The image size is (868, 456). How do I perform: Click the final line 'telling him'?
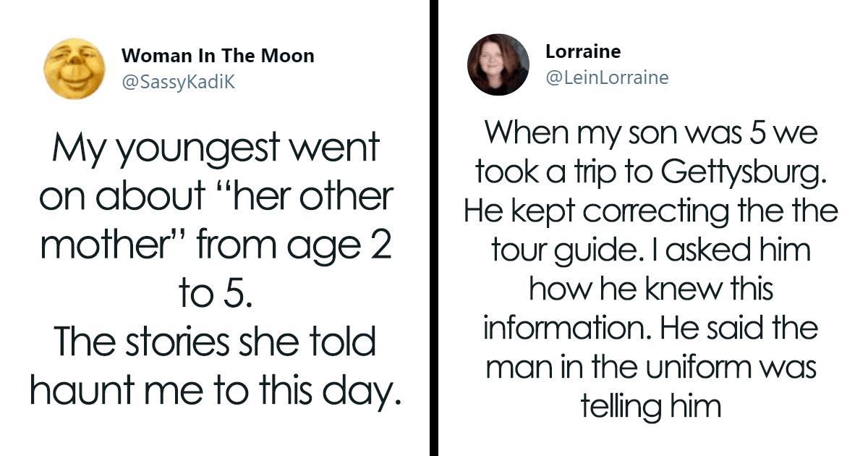click(650, 407)
